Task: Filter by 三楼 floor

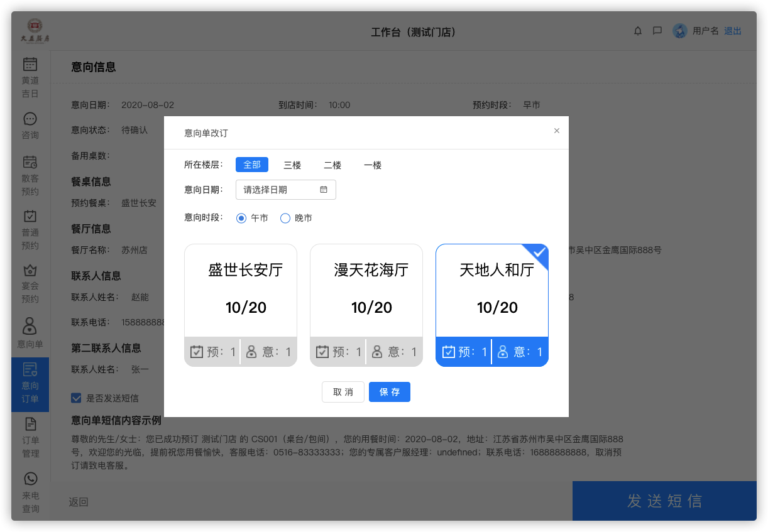Action: (292, 165)
